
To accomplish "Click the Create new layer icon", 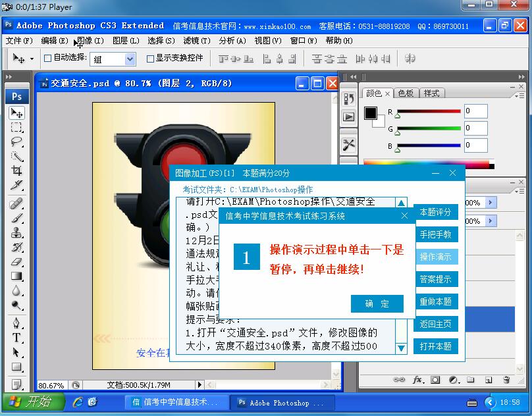I will 488,380.
